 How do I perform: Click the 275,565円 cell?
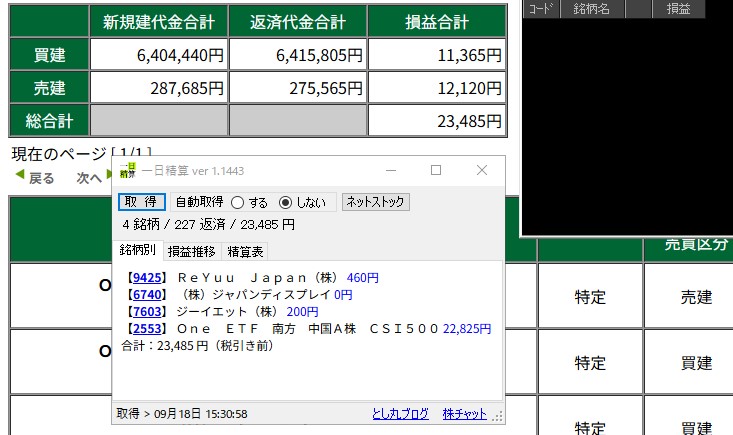click(298, 87)
